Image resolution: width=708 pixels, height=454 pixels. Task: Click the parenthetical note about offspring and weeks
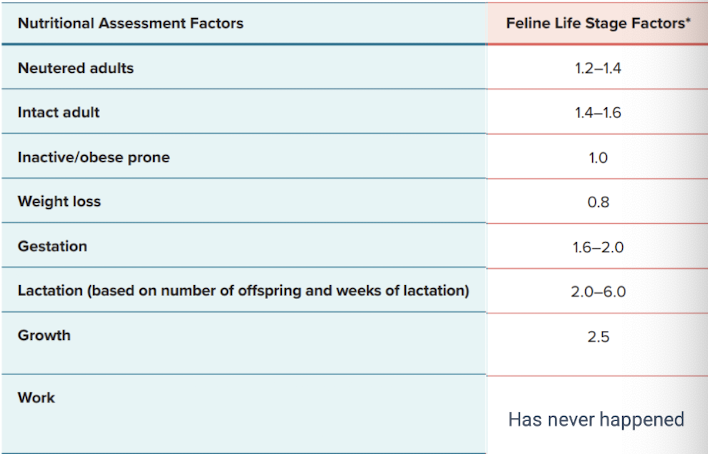click(278, 291)
